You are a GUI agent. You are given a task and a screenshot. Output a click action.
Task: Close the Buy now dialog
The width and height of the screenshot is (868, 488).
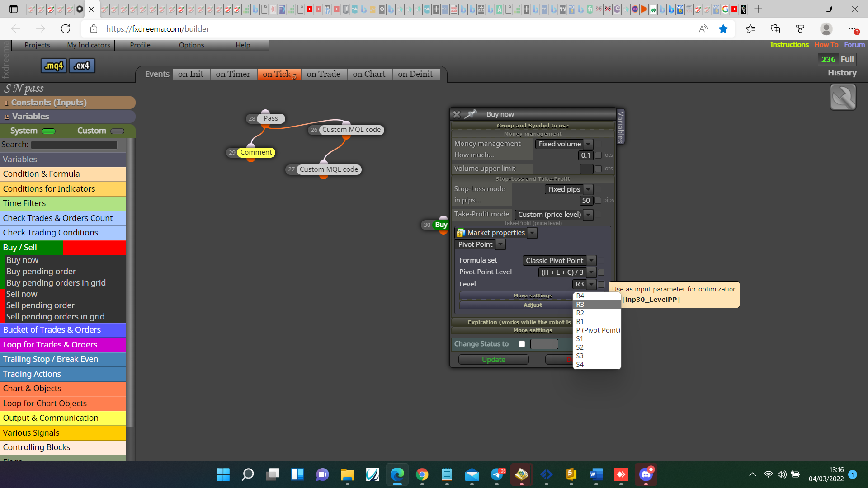tap(457, 114)
